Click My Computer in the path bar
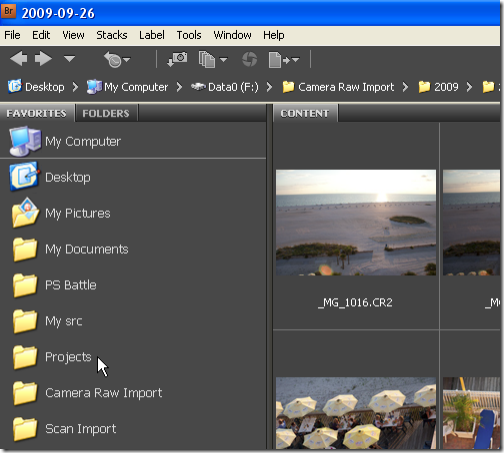504x453 pixels. tap(136, 87)
